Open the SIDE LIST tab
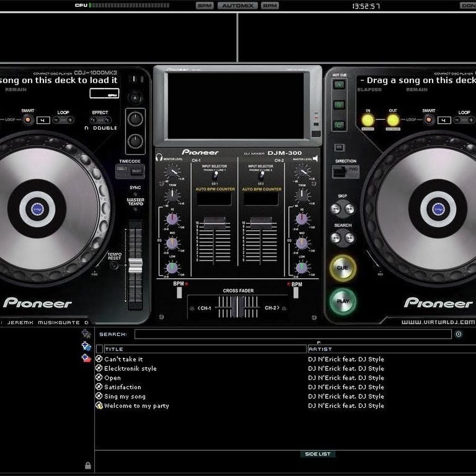This screenshot has width=476, height=476. (x=317, y=454)
